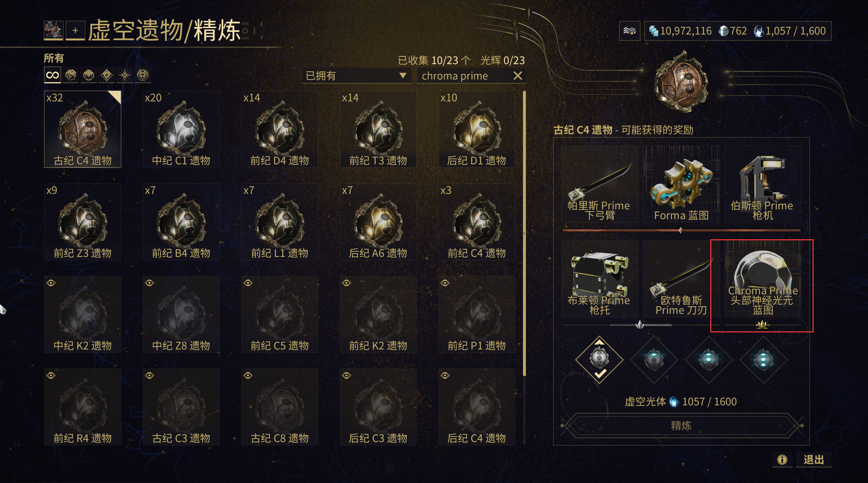Select the third relic era filter icon
868x483 pixels.
point(107,75)
